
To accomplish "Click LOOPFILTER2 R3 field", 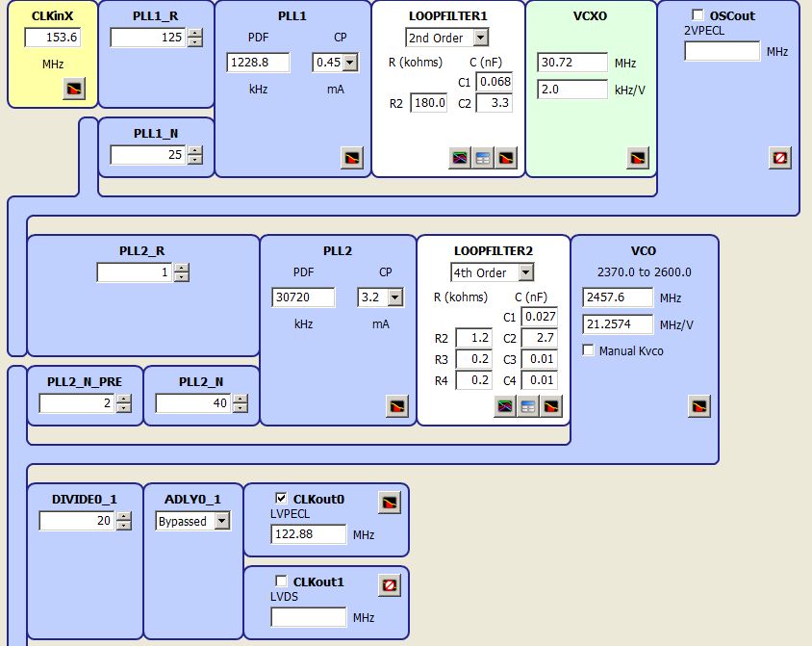I will tap(474, 359).
